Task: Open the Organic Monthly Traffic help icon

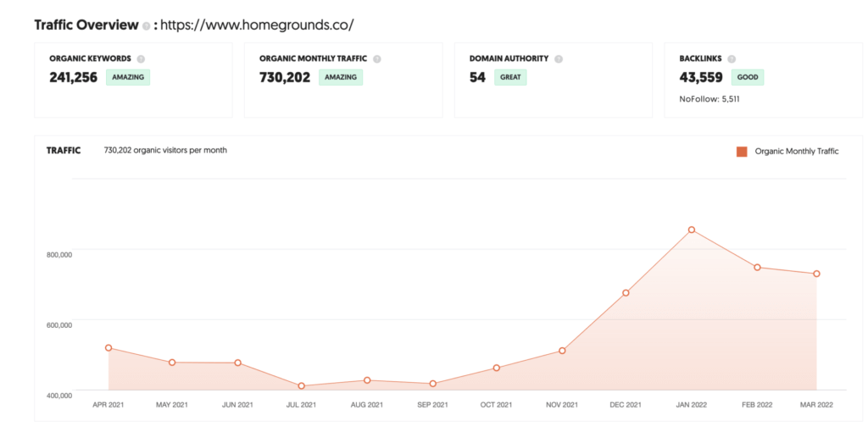Action: click(x=377, y=58)
